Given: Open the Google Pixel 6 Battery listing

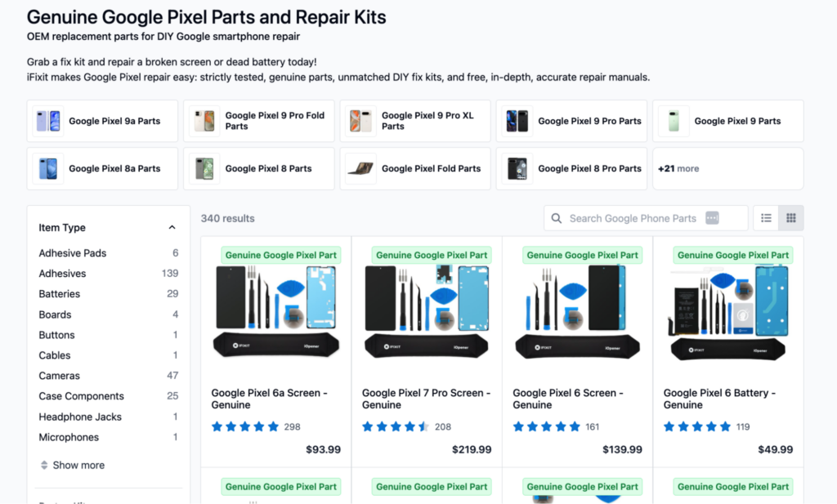Looking at the screenshot, I should [x=719, y=399].
